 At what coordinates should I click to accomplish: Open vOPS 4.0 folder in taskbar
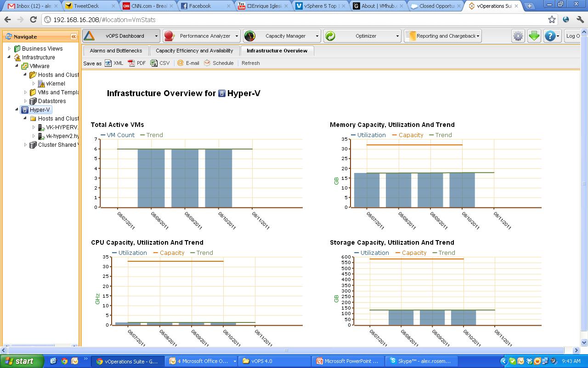coord(275,361)
